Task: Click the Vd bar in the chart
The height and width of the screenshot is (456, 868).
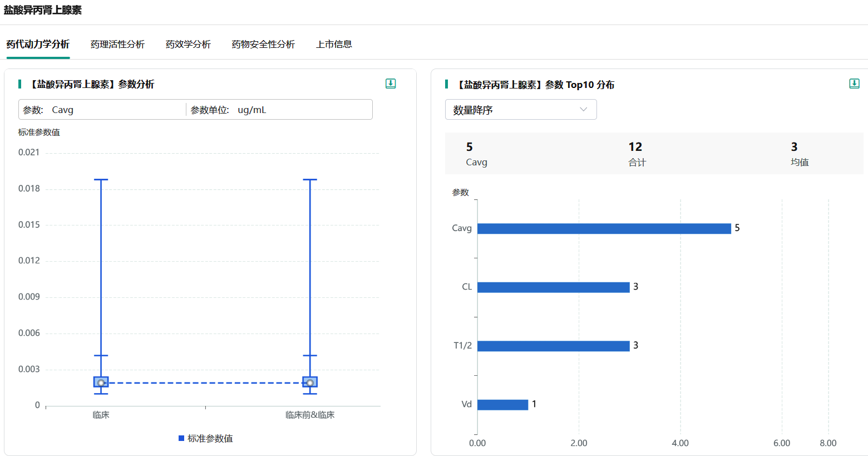Action: (502, 405)
